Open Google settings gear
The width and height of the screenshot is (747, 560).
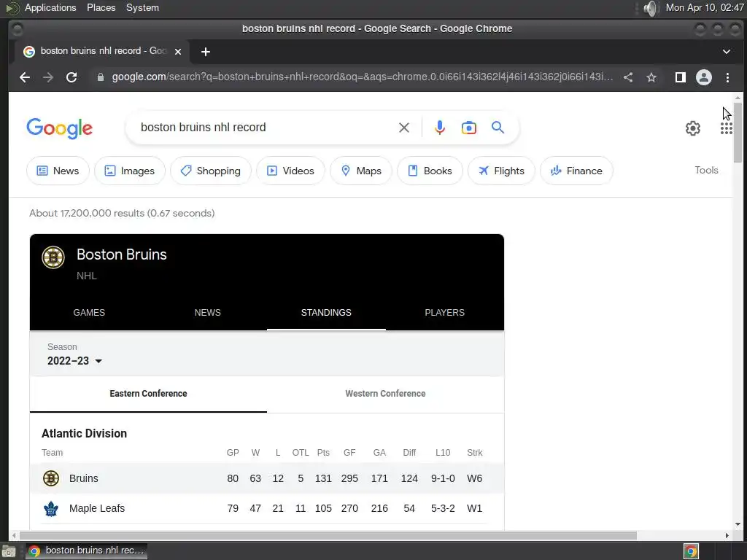click(693, 128)
